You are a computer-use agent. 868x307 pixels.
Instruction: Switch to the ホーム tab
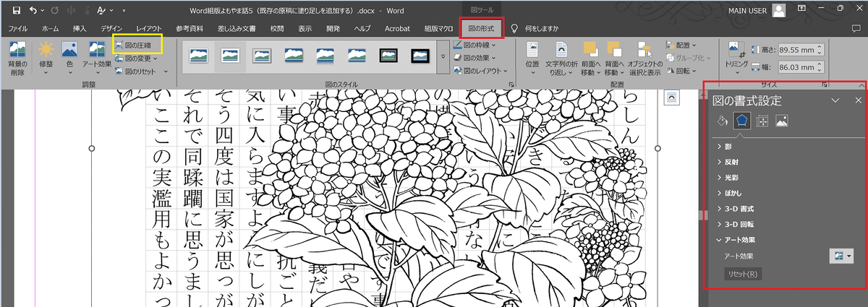click(51, 28)
